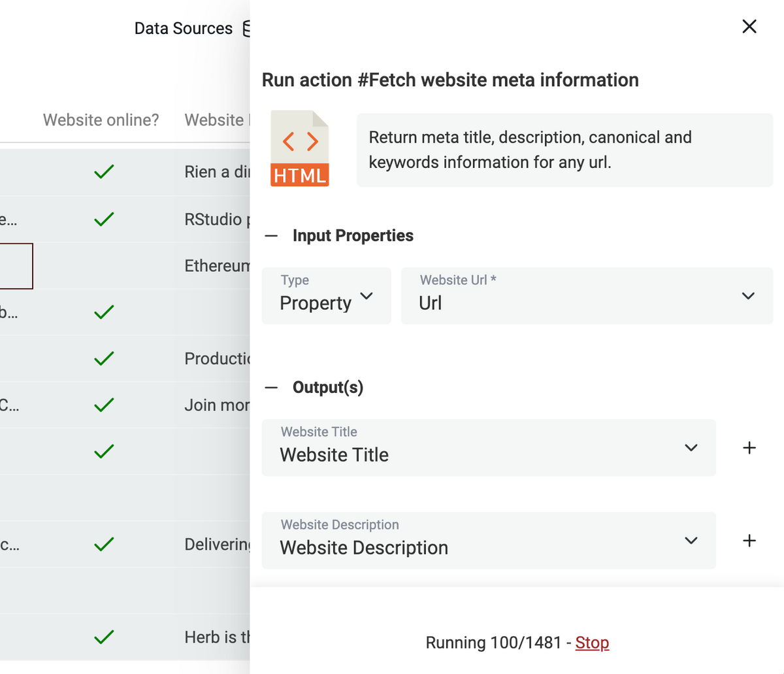784x674 pixels.
Task: Click the Data Sources database icon
Action: (x=246, y=29)
